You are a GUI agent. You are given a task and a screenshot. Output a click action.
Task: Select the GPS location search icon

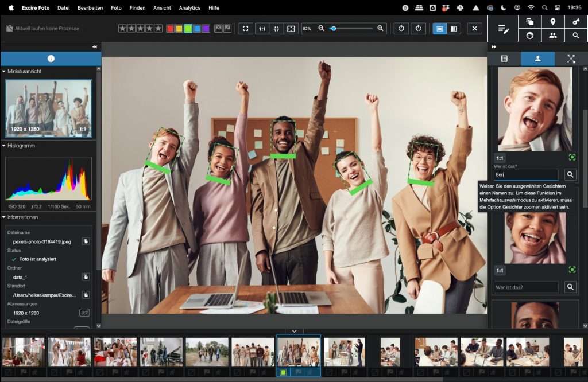click(553, 23)
